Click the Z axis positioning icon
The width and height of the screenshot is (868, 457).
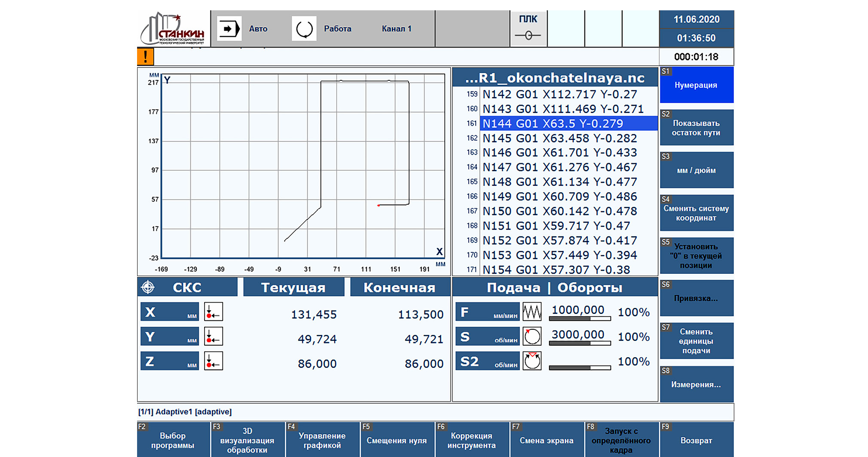click(213, 361)
